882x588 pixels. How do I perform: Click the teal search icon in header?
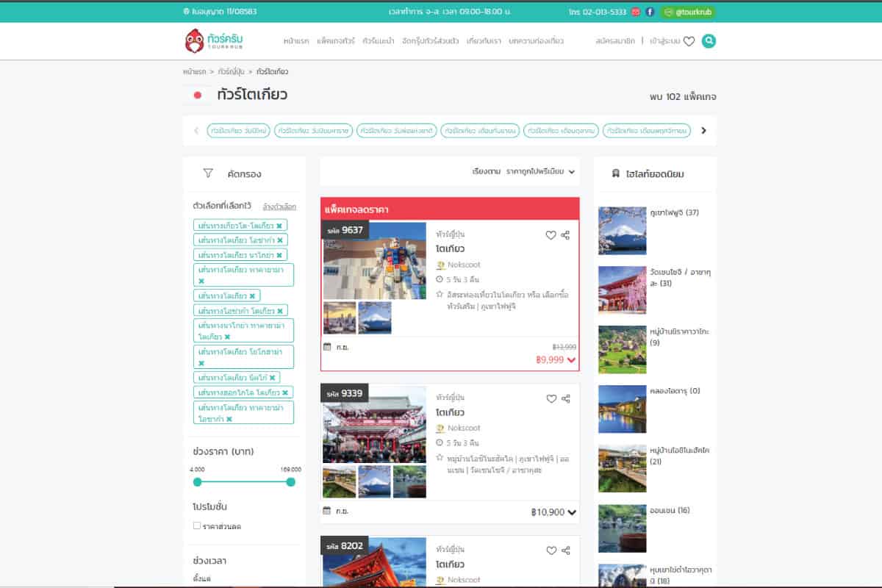pos(709,41)
